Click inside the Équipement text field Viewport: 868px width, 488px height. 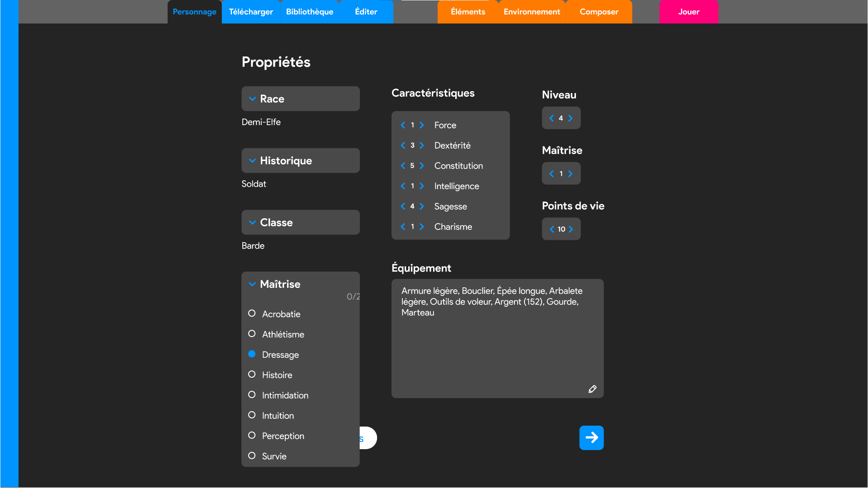497,343
